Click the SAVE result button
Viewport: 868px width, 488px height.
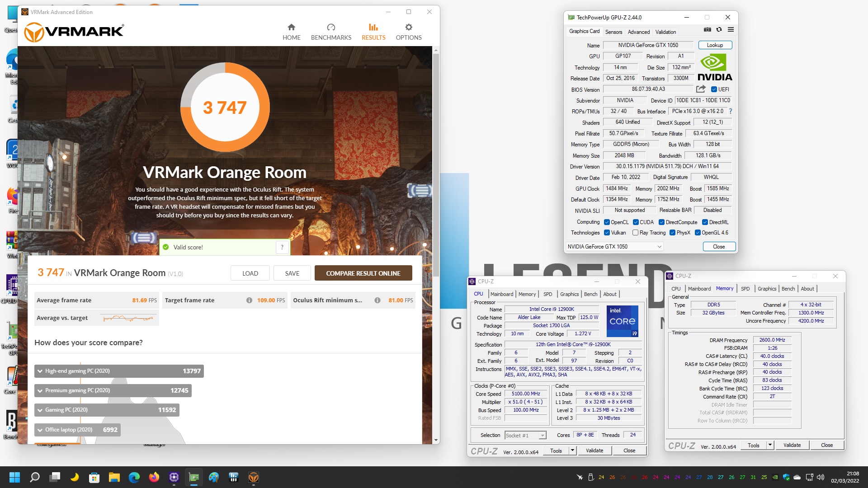point(292,273)
